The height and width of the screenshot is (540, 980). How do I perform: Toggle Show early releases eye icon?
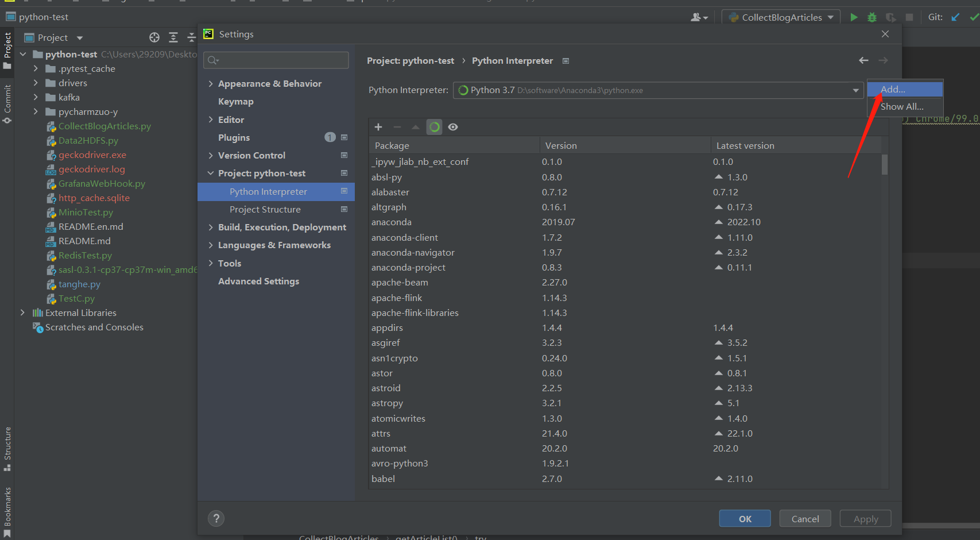coord(453,127)
